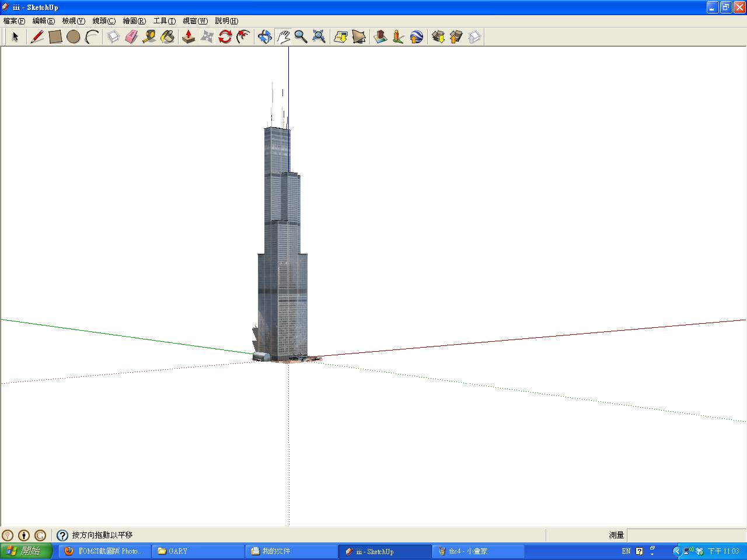Pick the Arc drawing tool
This screenshot has height=560, width=747.
click(92, 37)
